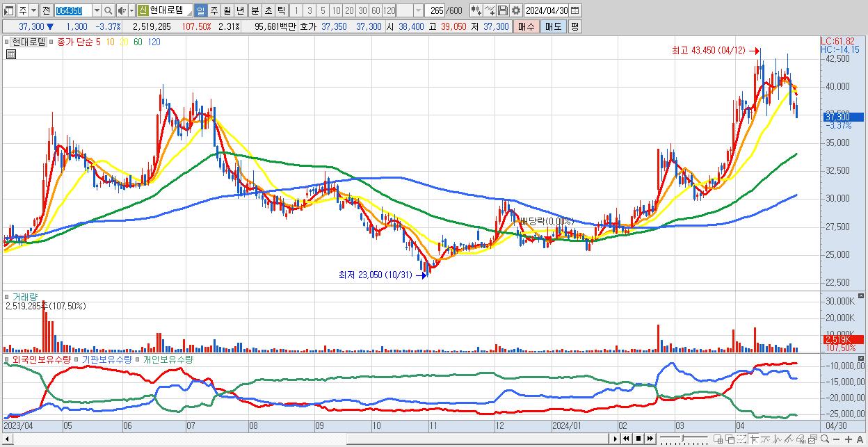The width and height of the screenshot is (868, 447).
Task: Click the chart replay speed slider
Action: pyautogui.click(x=684, y=439)
